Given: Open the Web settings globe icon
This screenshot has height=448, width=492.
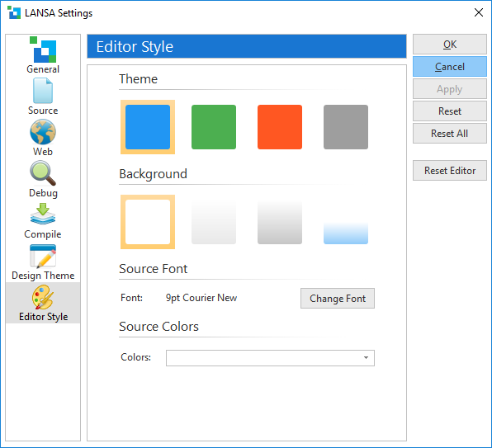Looking at the screenshot, I should (43, 132).
